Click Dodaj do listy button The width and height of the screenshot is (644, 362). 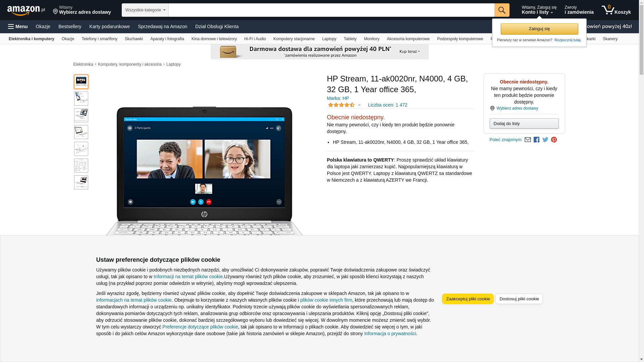(x=524, y=124)
